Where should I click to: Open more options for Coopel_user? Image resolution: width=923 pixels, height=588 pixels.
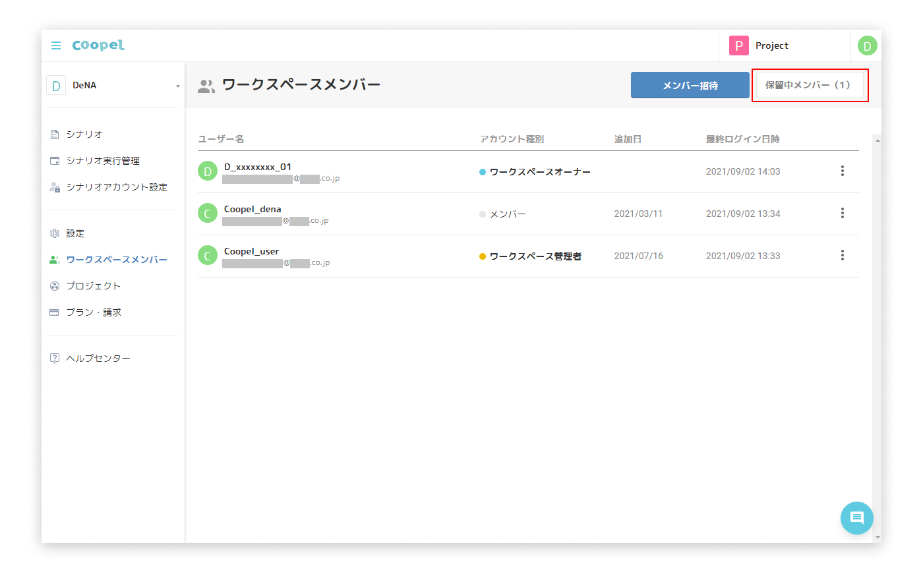(842, 256)
